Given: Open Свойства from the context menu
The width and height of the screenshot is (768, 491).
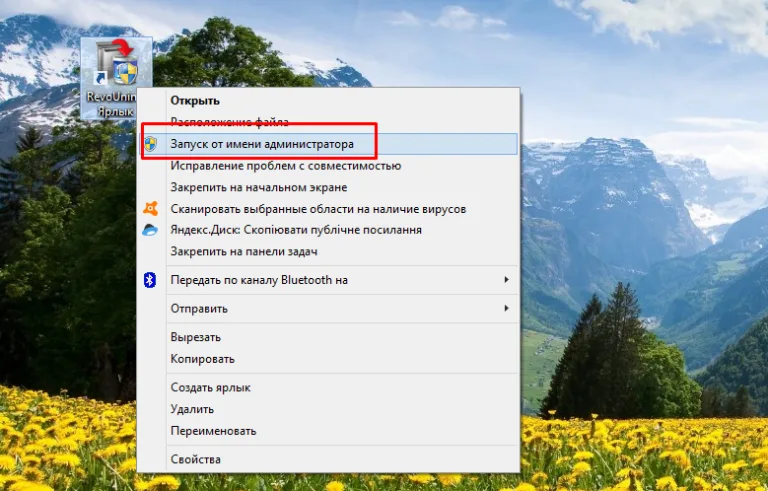Looking at the screenshot, I should (x=328, y=459).
